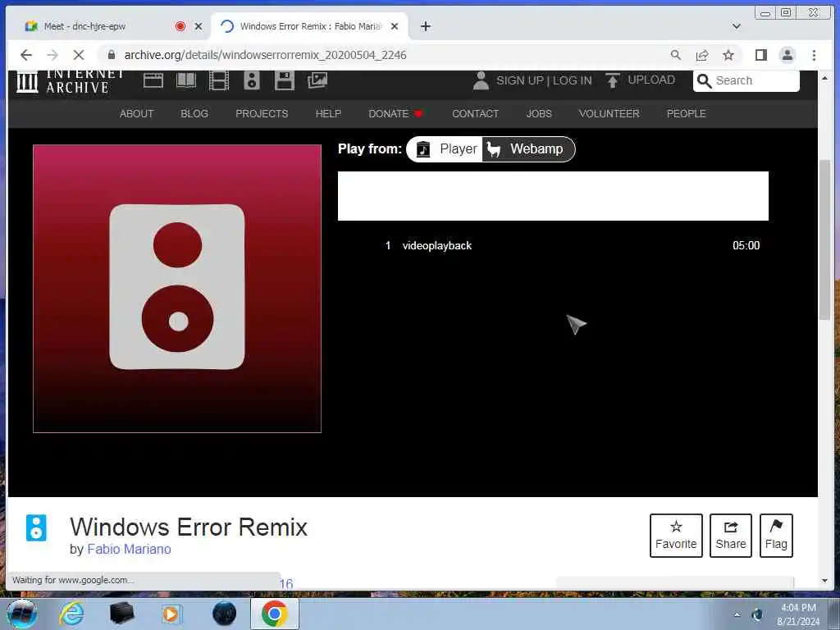Click the browser forward arrow
840x630 pixels.
52,55
